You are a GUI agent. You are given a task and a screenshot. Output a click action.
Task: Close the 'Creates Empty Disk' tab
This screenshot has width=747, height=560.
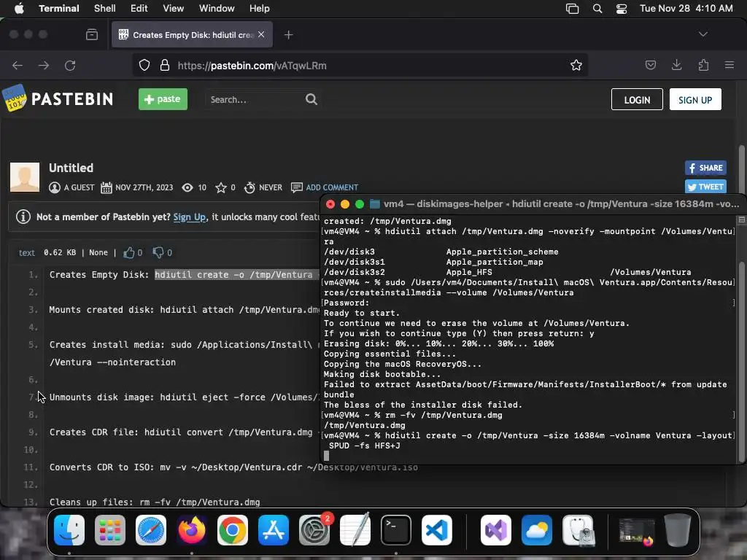click(261, 34)
